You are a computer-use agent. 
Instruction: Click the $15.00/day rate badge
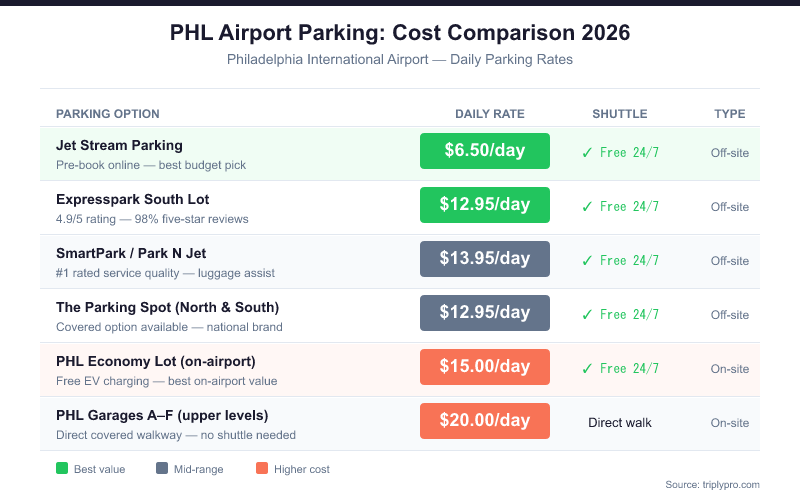(x=485, y=367)
